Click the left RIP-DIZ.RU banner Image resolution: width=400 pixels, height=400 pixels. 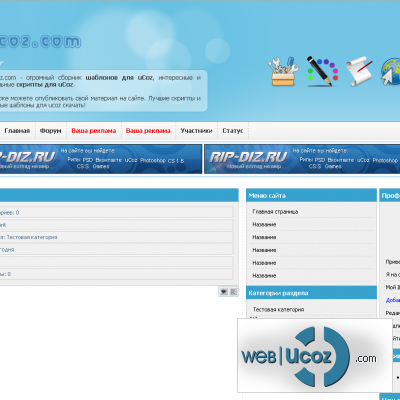101,159
